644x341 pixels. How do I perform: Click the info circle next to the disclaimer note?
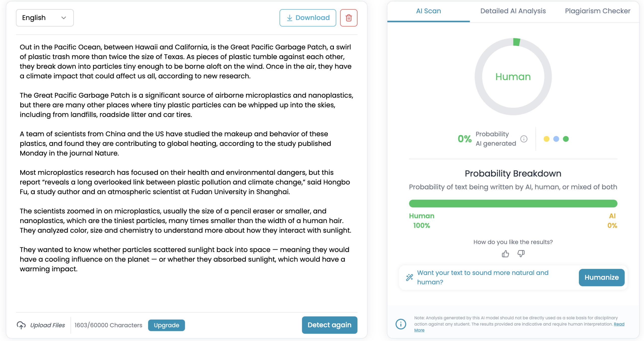(400, 324)
